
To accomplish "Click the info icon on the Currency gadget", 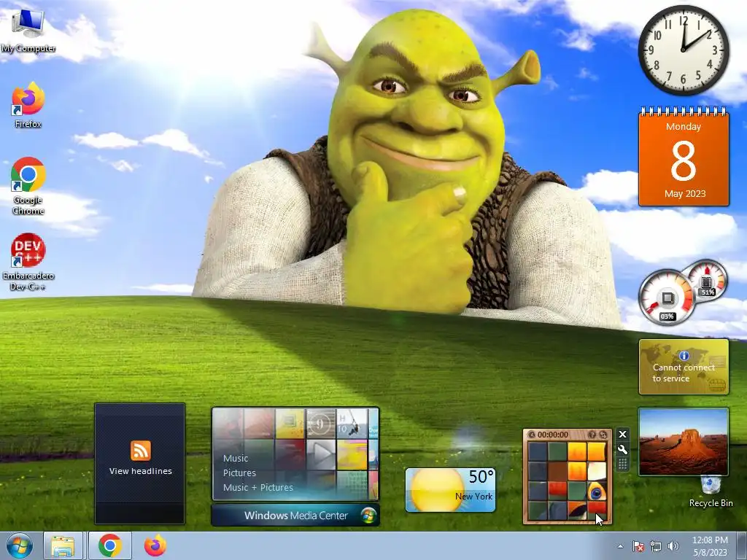I will point(684,356).
